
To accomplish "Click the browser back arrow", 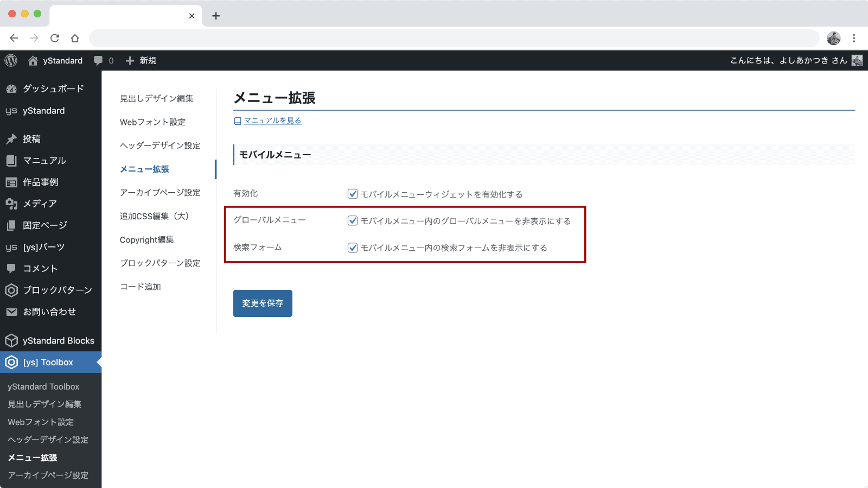I will (x=14, y=38).
